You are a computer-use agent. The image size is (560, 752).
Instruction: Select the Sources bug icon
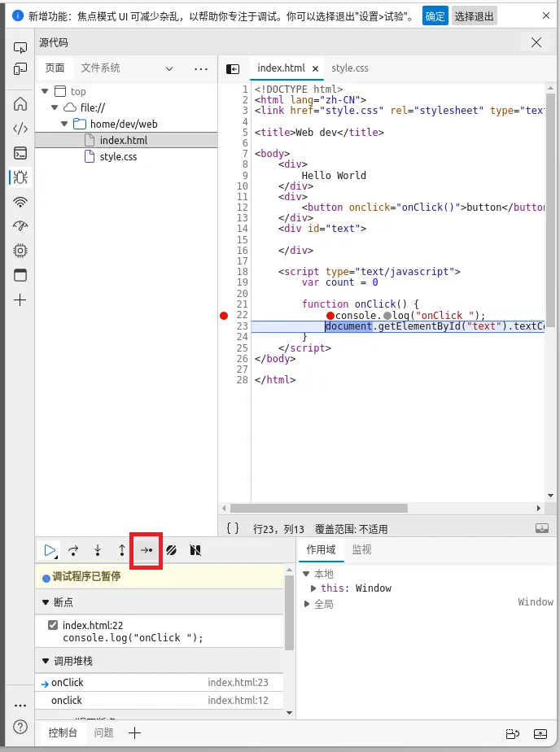[20, 177]
